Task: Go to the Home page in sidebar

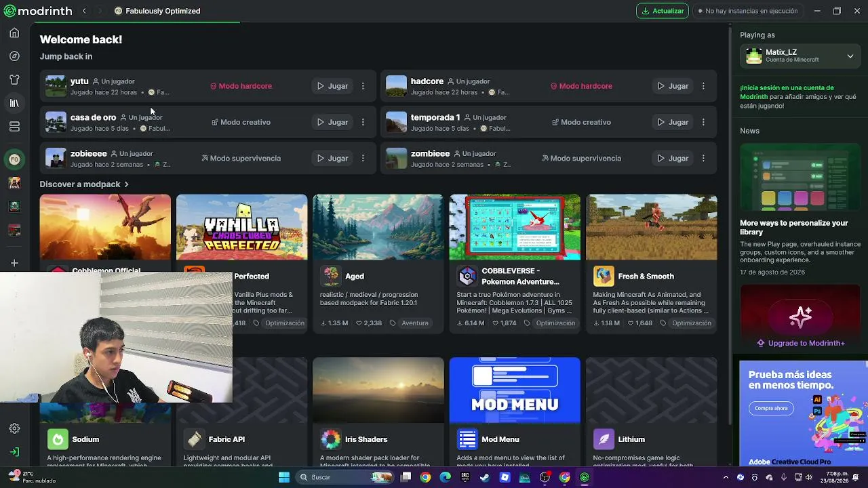Action: click(14, 33)
